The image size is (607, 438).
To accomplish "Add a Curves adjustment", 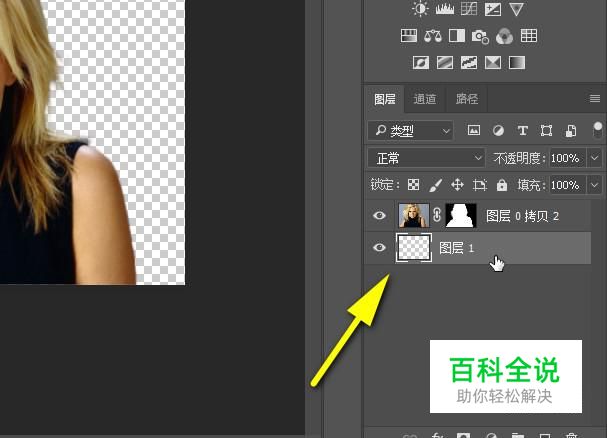I will click(x=469, y=9).
